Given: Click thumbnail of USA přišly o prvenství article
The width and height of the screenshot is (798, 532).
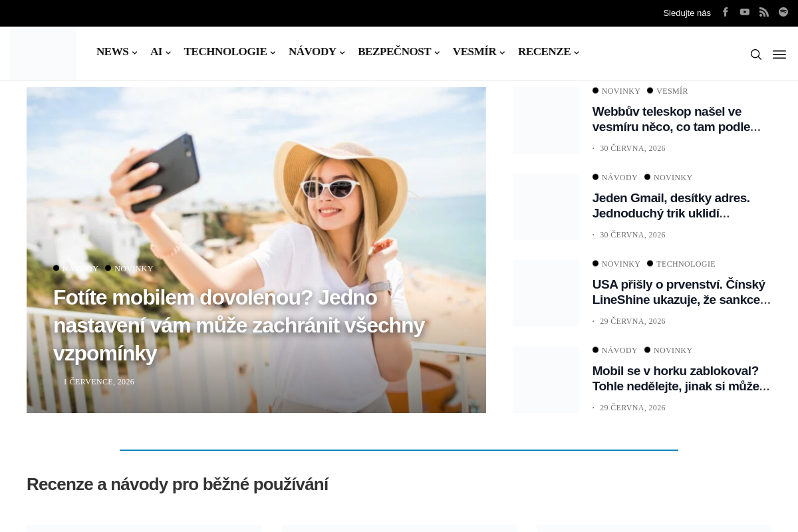Looking at the screenshot, I should (x=546, y=293).
